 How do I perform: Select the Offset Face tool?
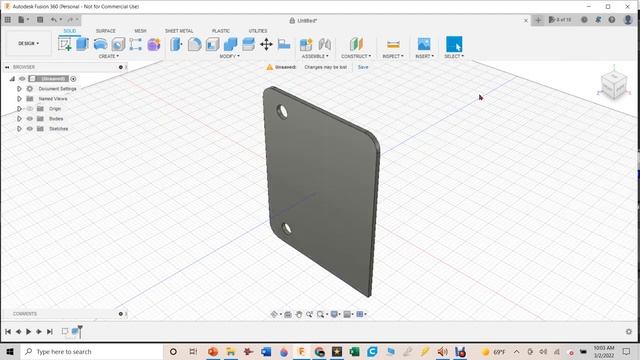(x=248, y=44)
